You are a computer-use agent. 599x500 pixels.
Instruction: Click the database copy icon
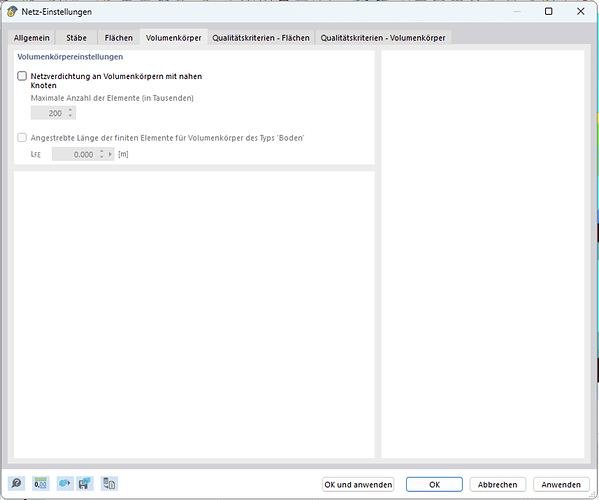click(109, 484)
